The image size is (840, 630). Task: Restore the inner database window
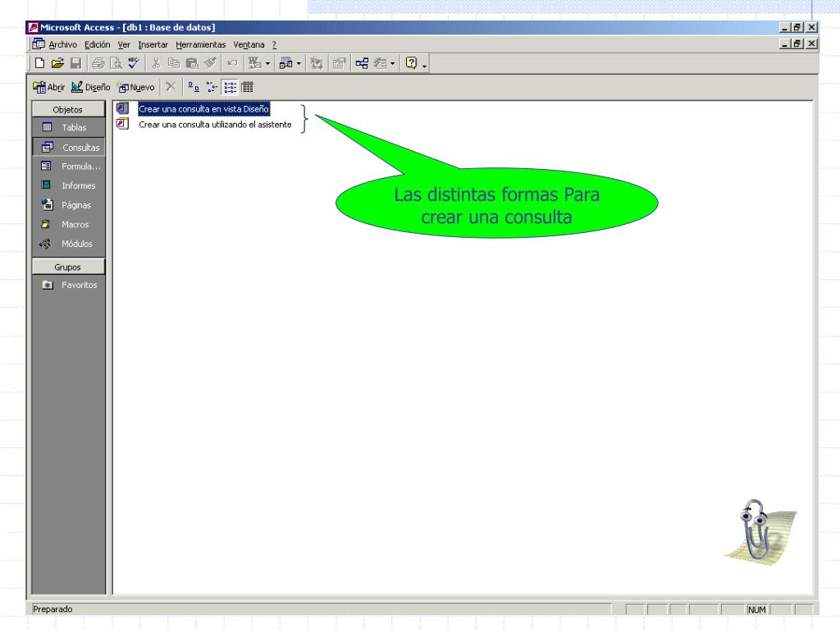(797, 43)
